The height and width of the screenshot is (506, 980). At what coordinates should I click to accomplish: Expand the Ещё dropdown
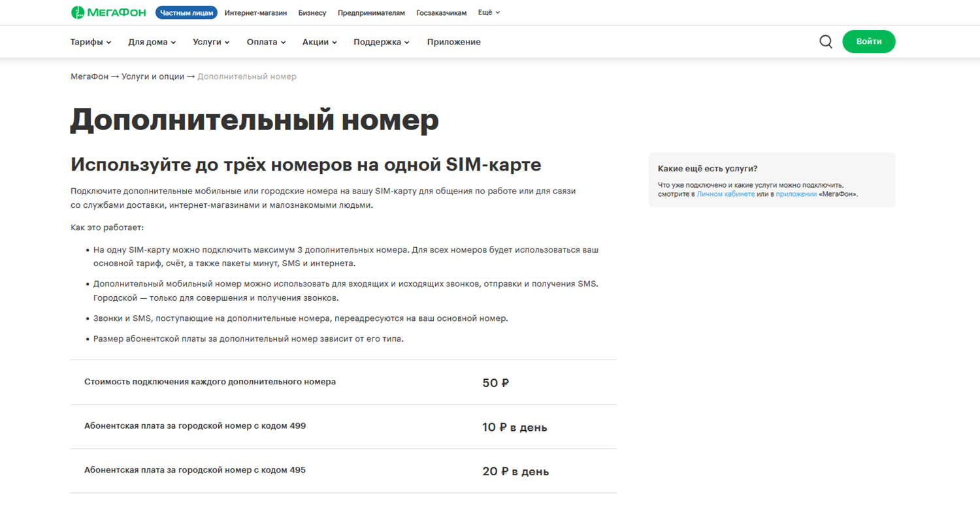489,12
